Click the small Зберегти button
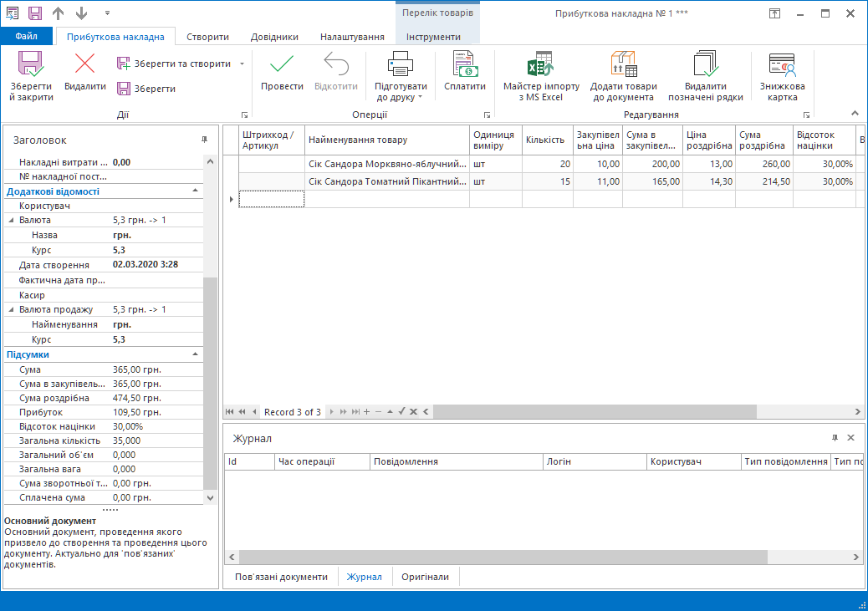The height and width of the screenshot is (611, 868). [147, 89]
